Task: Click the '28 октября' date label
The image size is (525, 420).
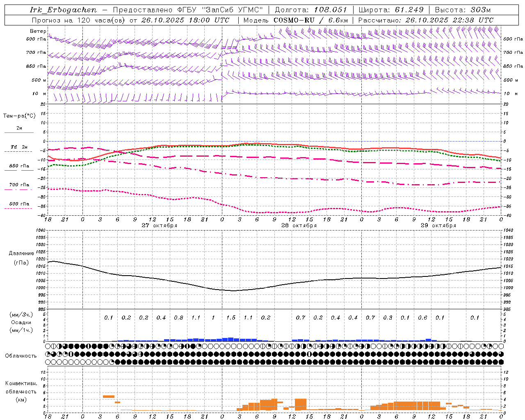Action: pyautogui.click(x=299, y=226)
